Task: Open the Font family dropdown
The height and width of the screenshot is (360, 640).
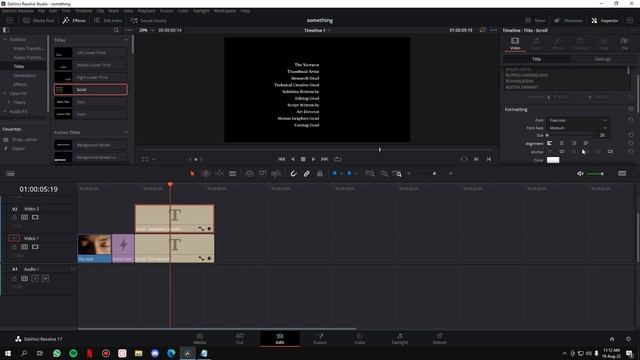Action: [578, 120]
